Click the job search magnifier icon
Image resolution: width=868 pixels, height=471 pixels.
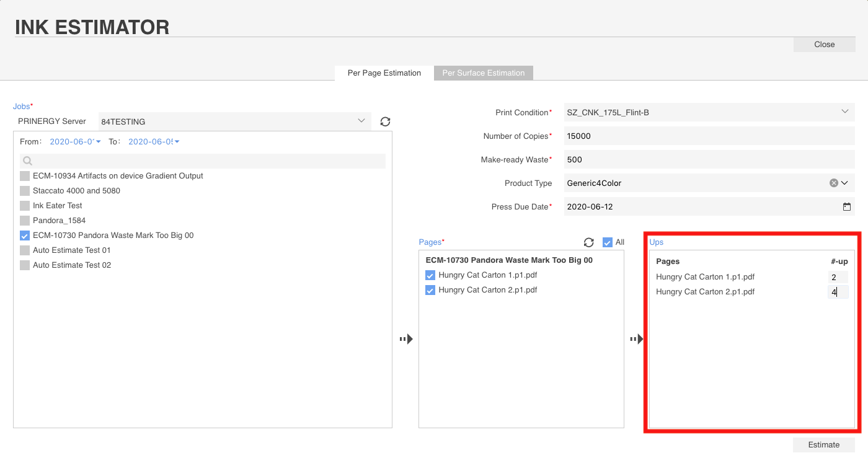click(27, 161)
